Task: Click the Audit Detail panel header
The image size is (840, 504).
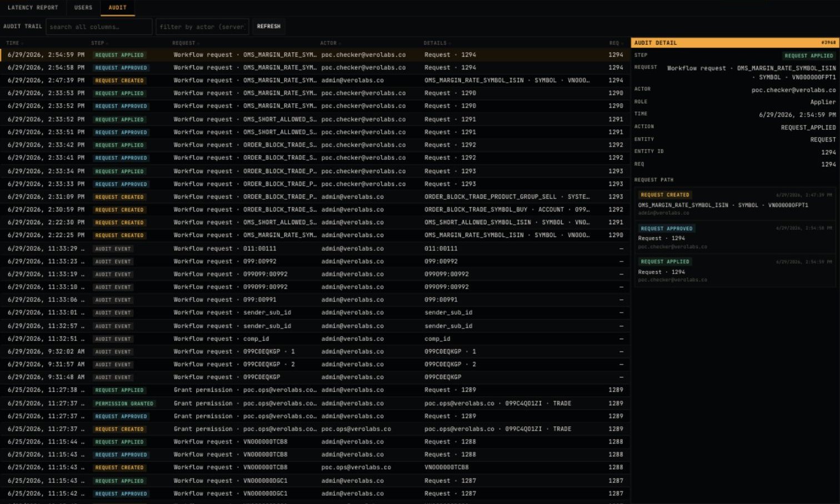Action: click(735, 43)
